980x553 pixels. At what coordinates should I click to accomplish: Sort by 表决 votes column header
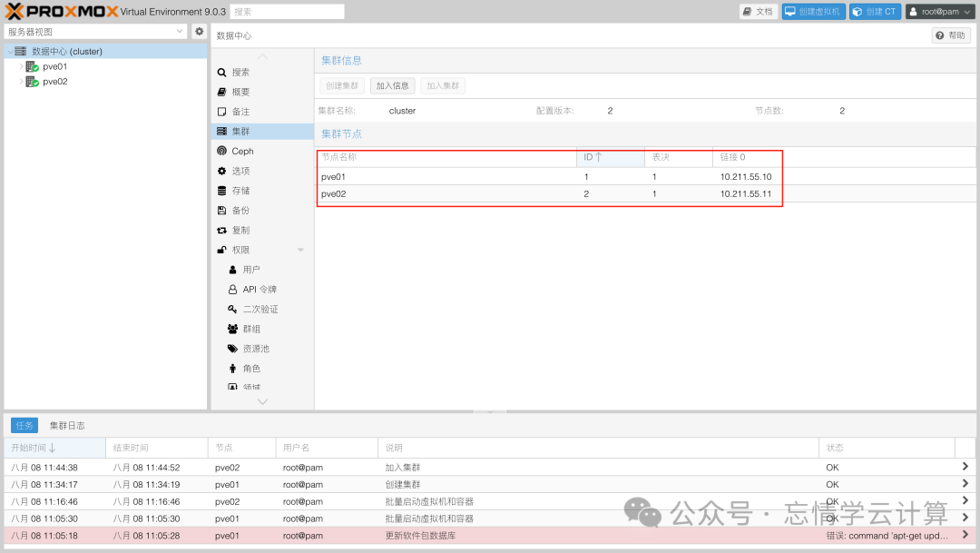point(678,157)
